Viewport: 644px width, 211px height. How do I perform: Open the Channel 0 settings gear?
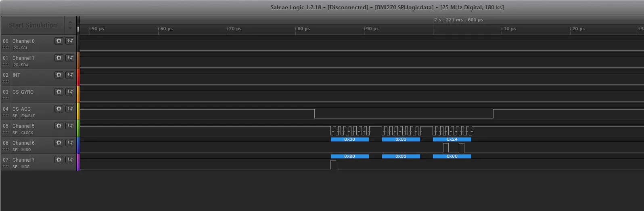tap(59, 41)
